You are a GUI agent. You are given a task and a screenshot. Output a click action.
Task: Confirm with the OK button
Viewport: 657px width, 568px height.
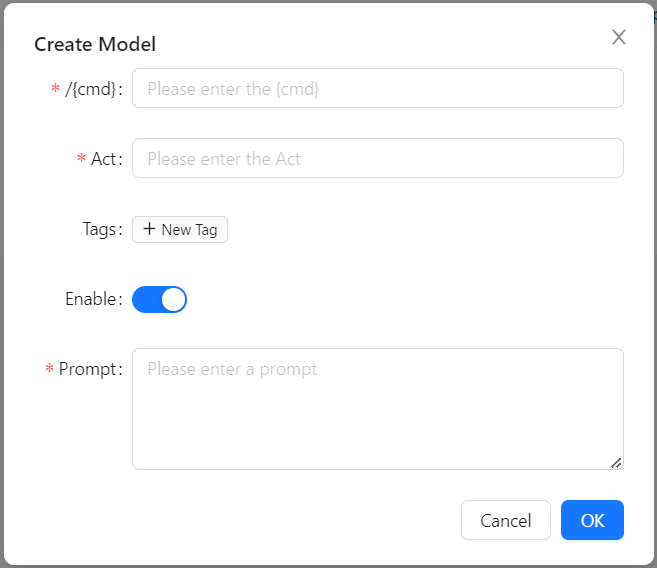[592, 520]
